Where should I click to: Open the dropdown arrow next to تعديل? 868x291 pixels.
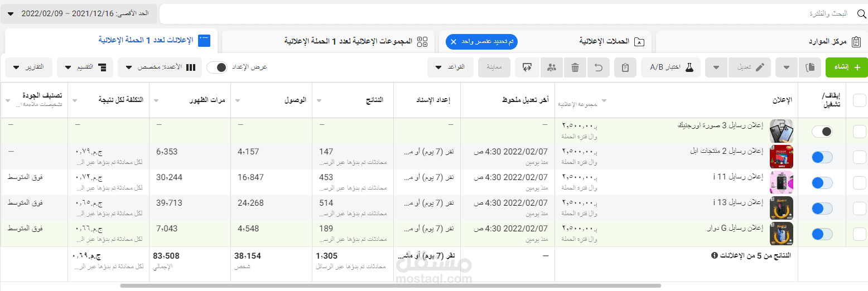pyautogui.click(x=717, y=67)
